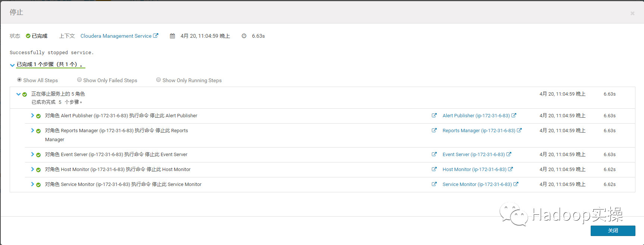Select Show Only Failed Steps option
Image resolution: width=644 pixels, height=245 pixels.
[x=79, y=80]
